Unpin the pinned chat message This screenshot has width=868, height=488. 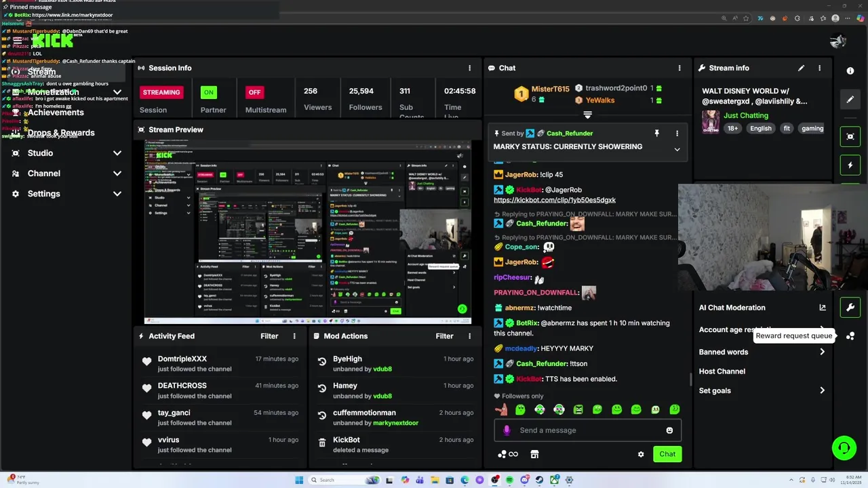[x=656, y=134]
